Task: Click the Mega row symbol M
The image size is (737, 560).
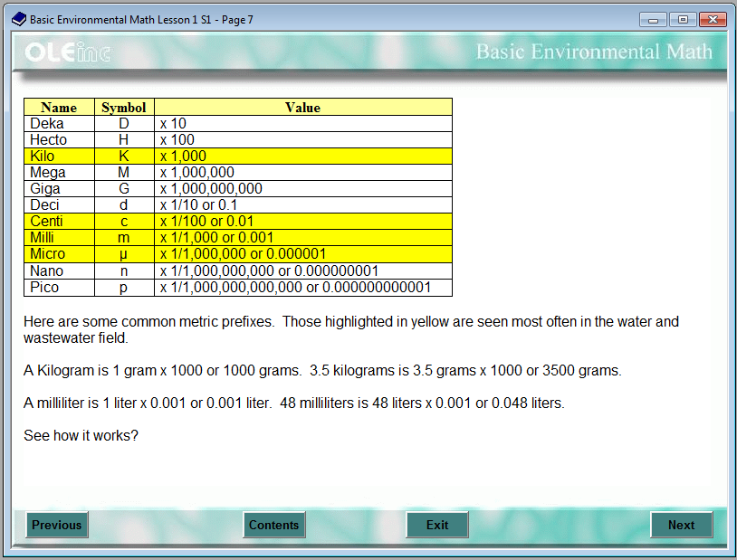Action: pyautogui.click(x=124, y=172)
